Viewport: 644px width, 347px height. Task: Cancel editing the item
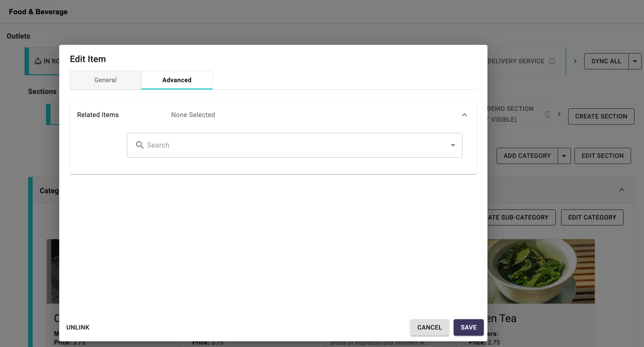(x=429, y=327)
